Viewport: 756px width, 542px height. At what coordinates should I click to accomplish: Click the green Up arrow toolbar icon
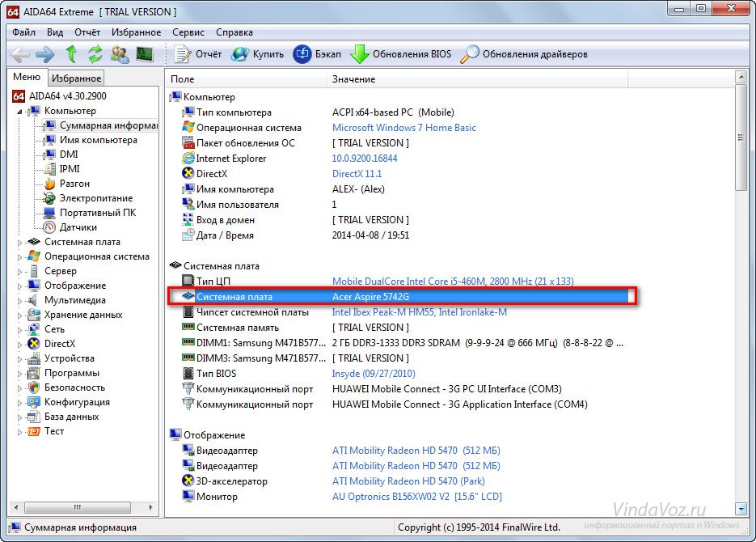click(71, 54)
